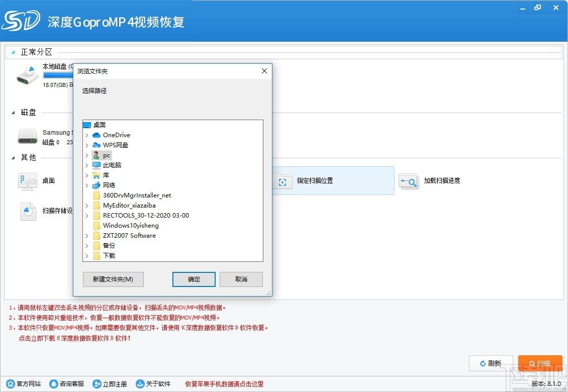Screen dimensions: 568x392
Task: Expand the pc tree node
Action: (x=86, y=155)
